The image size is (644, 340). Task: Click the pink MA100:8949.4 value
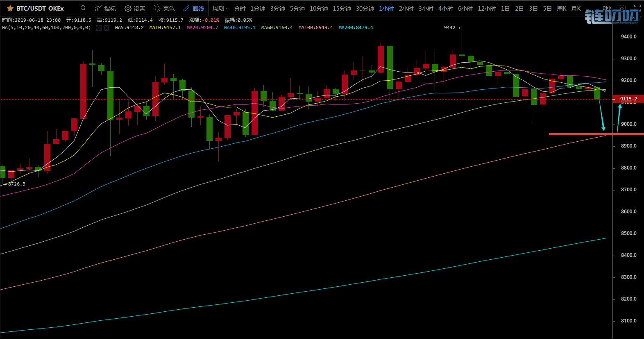[315, 27]
